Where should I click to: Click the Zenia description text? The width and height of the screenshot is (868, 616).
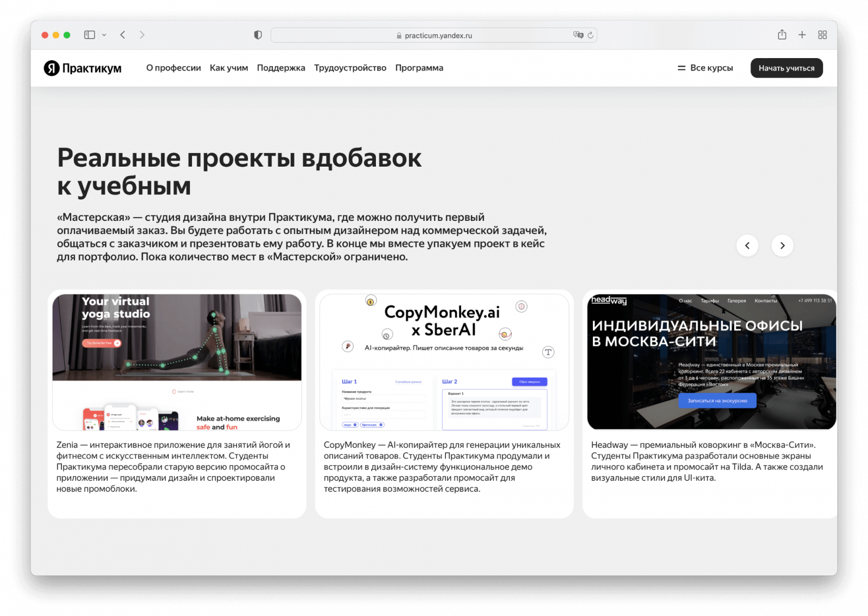174,467
